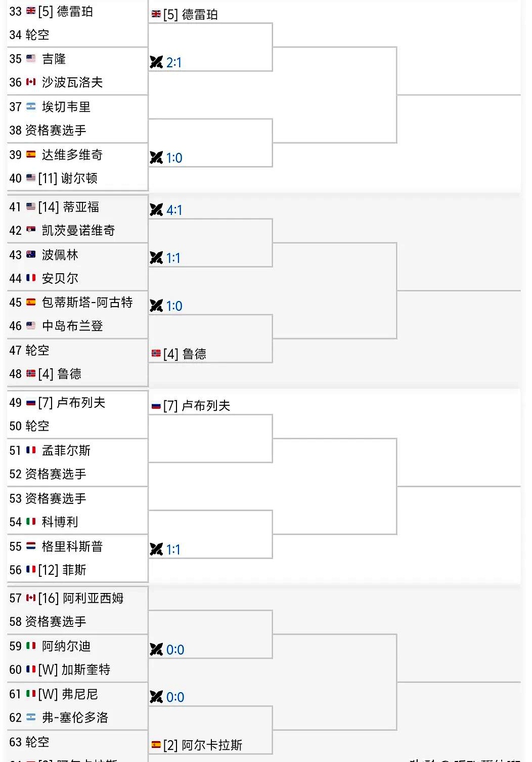
Task: Open the 4:1 head-to-head record link
Action: pos(174,209)
